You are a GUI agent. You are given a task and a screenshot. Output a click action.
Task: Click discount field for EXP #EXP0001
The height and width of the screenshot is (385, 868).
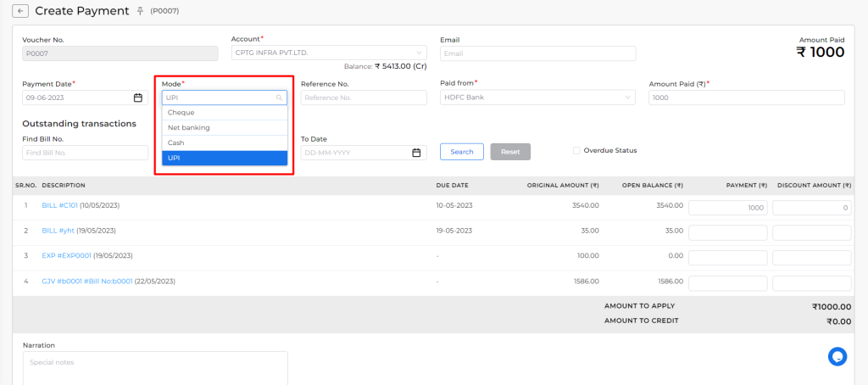(812, 258)
